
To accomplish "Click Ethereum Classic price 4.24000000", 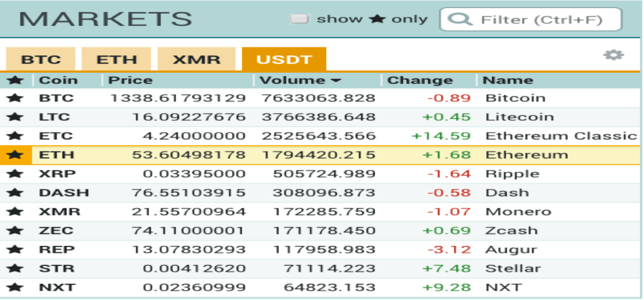I will click(x=194, y=136).
